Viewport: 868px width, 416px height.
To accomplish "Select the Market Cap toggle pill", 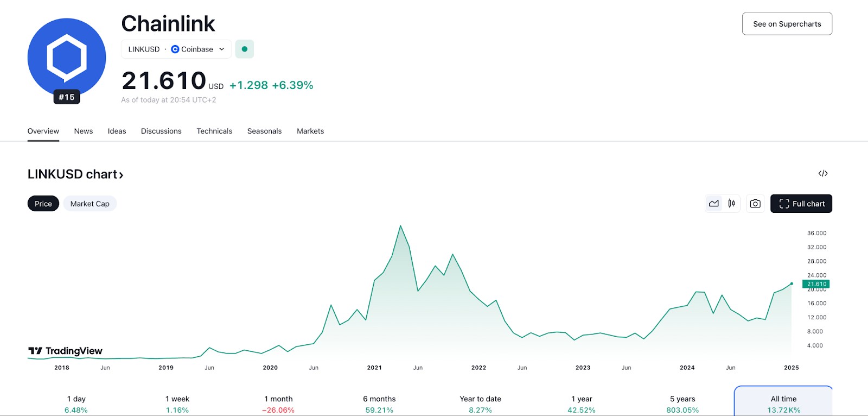I will pyautogui.click(x=90, y=204).
